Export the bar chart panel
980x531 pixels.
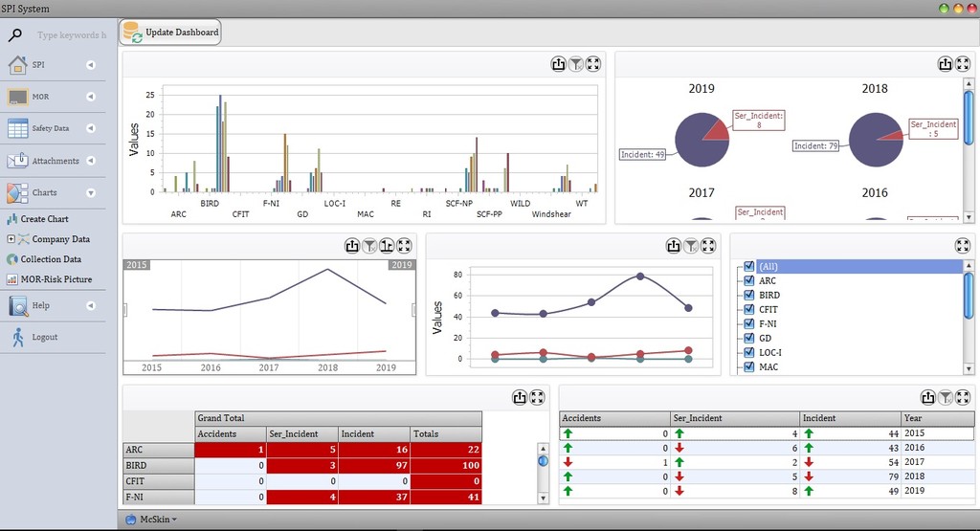coord(558,64)
